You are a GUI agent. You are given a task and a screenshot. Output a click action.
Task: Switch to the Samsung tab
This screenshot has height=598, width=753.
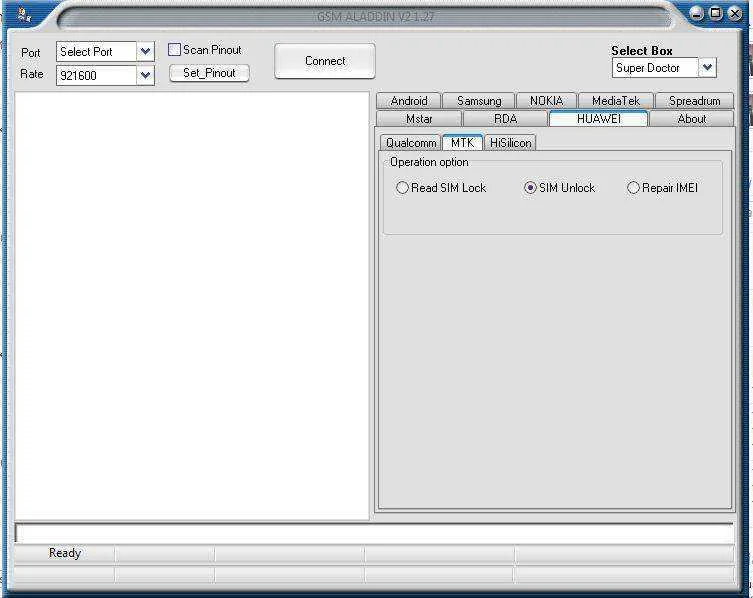click(479, 101)
